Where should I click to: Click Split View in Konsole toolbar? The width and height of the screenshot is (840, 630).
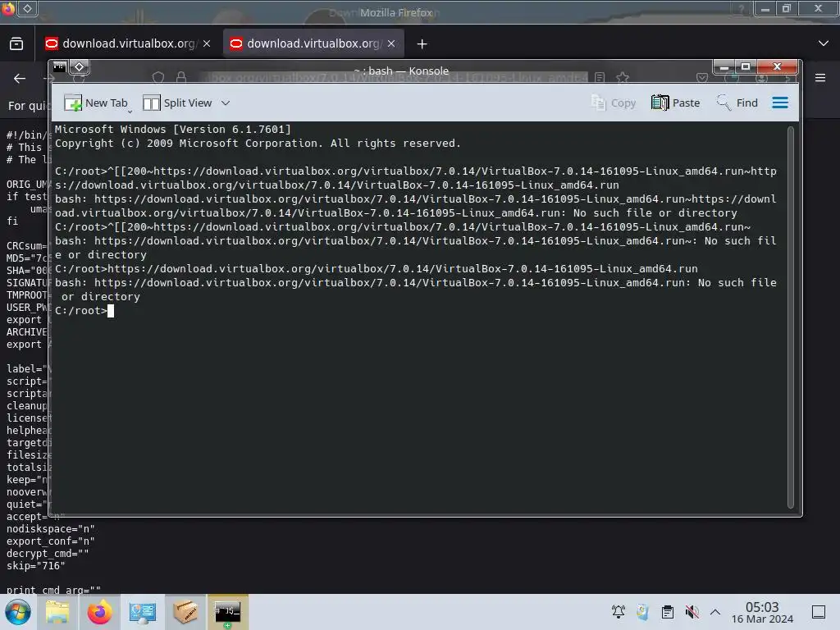(177, 103)
